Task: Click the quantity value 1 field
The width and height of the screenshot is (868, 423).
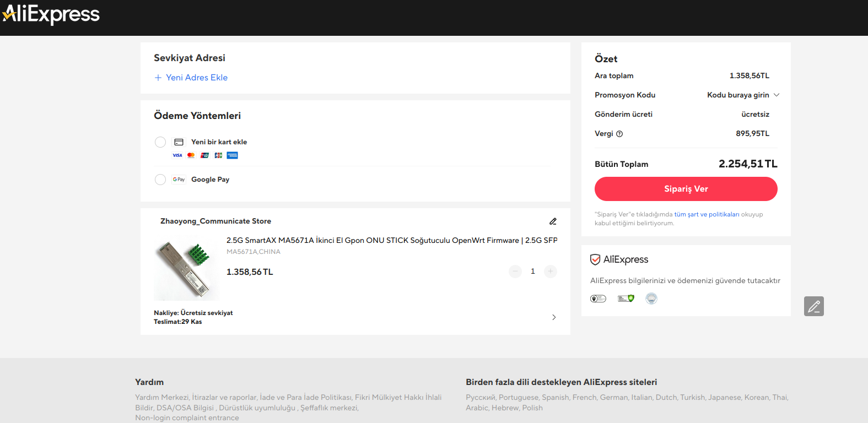Action: 533,272
